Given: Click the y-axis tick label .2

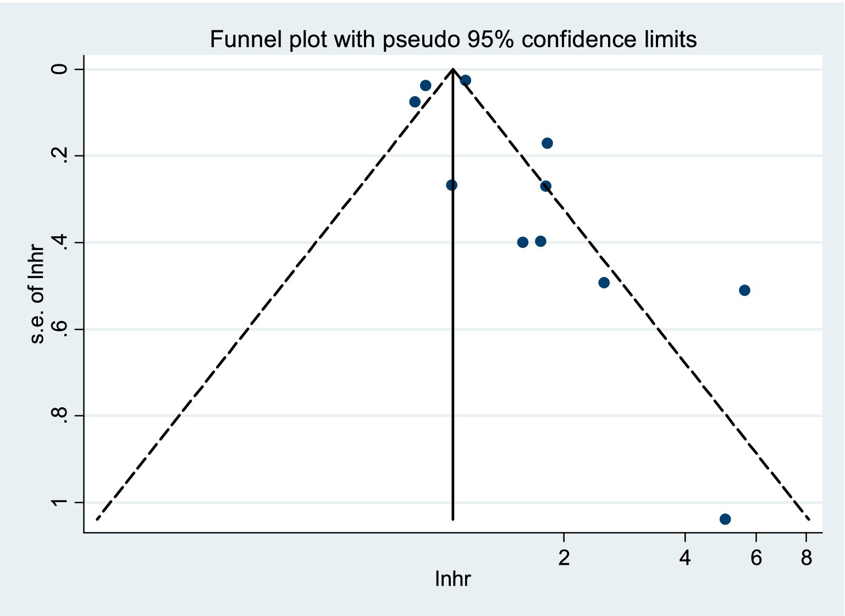Looking at the screenshot, I should (x=60, y=156).
